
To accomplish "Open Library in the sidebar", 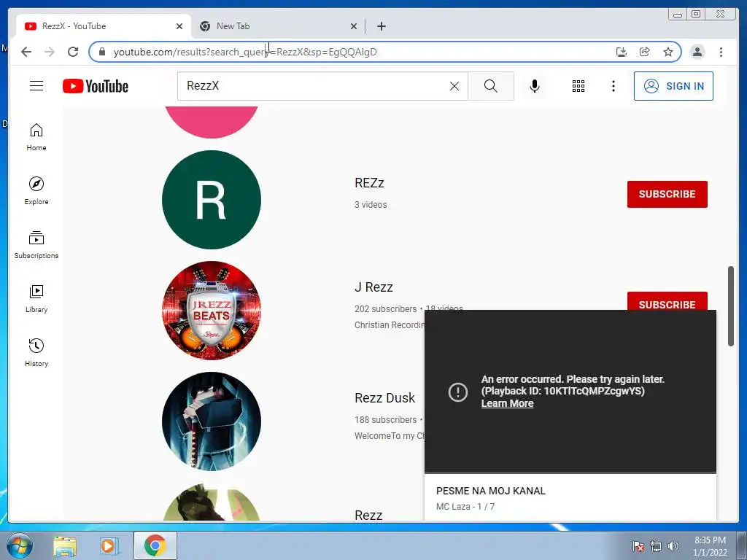I will tap(36, 298).
